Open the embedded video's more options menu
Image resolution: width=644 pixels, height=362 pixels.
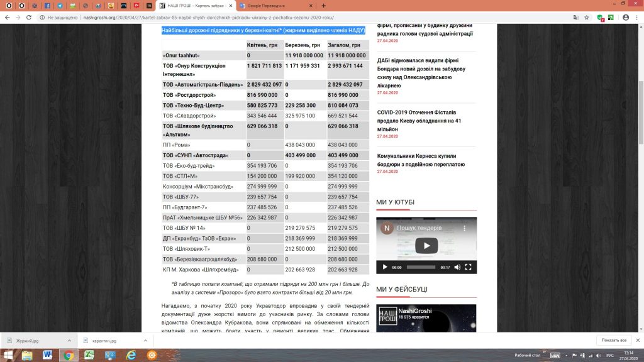click(x=465, y=228)
